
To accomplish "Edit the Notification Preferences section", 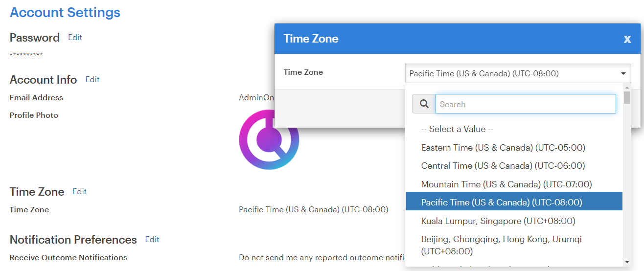I will click(152, 240).
